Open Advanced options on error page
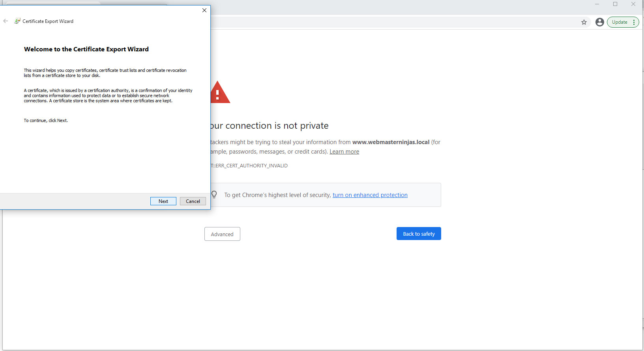 (222, 234)
